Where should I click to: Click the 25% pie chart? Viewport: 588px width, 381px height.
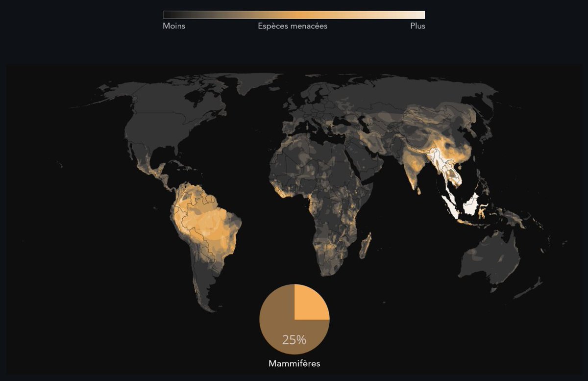[294, 320]
